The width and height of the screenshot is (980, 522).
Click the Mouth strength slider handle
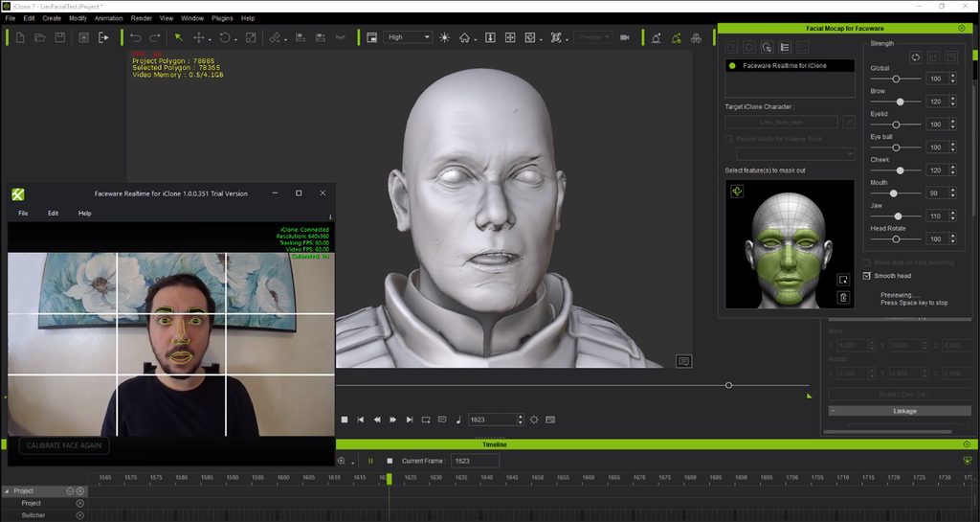(894, 193)
